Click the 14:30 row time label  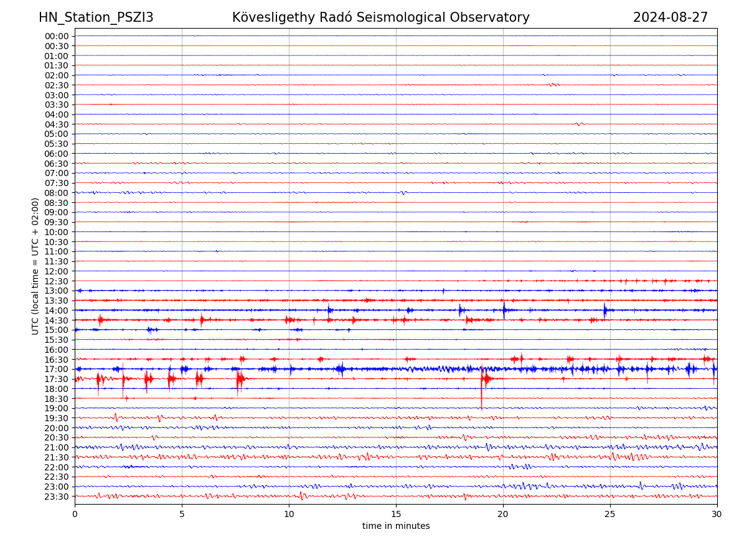pos(56,320)
